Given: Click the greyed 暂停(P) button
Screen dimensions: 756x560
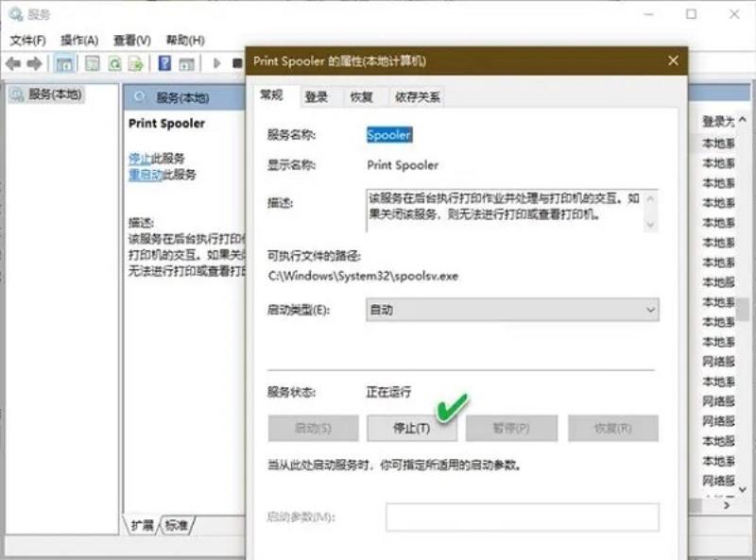Looking at the screenshot, I should 511,428.
